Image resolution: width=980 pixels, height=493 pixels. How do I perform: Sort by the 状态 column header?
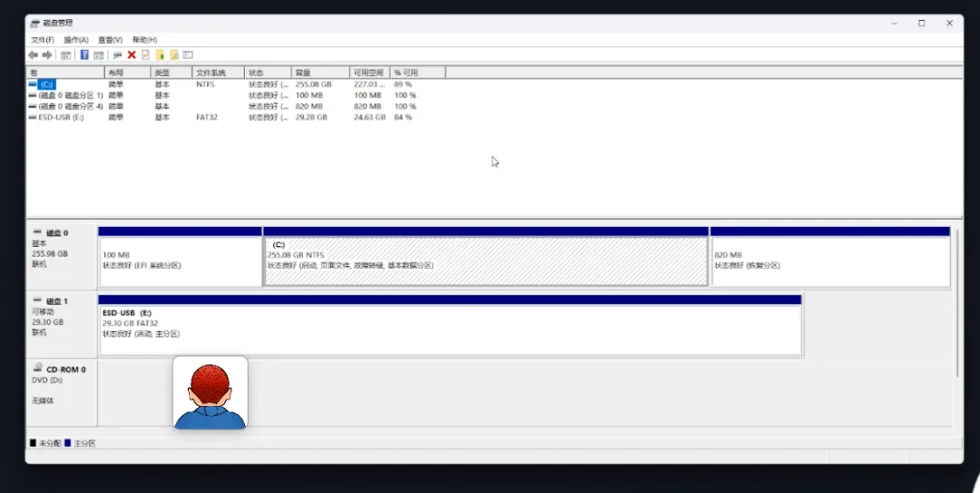click(268, 73)
